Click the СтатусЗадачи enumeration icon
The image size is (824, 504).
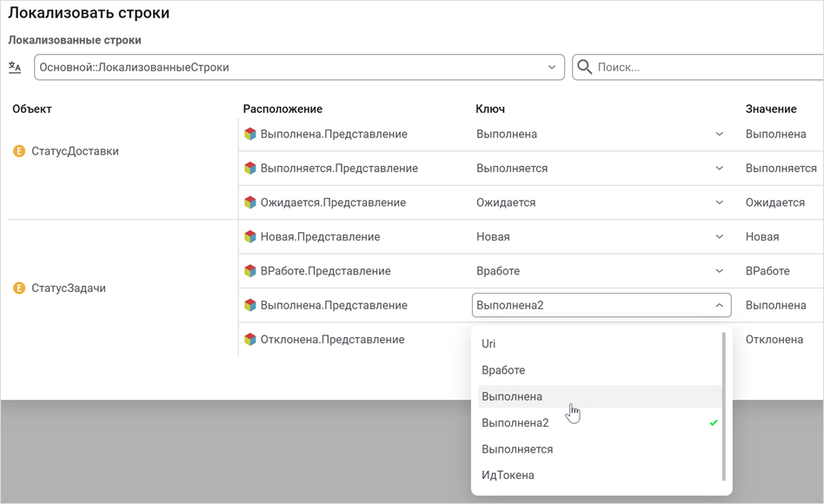(19, 288)
